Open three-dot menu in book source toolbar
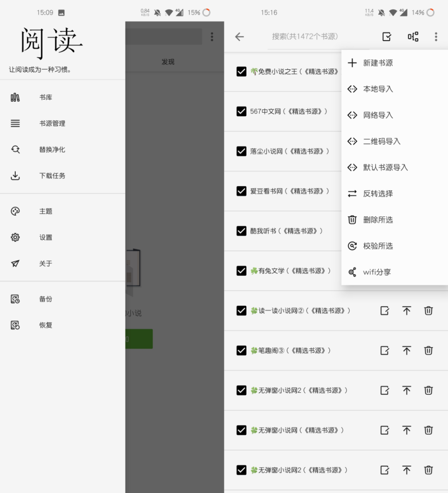The image size is (448, 493). click(x=436, y=37)
